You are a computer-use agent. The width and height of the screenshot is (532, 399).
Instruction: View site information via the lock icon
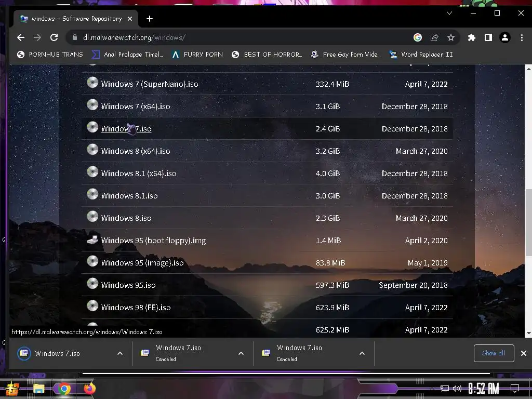click(75, 37)
